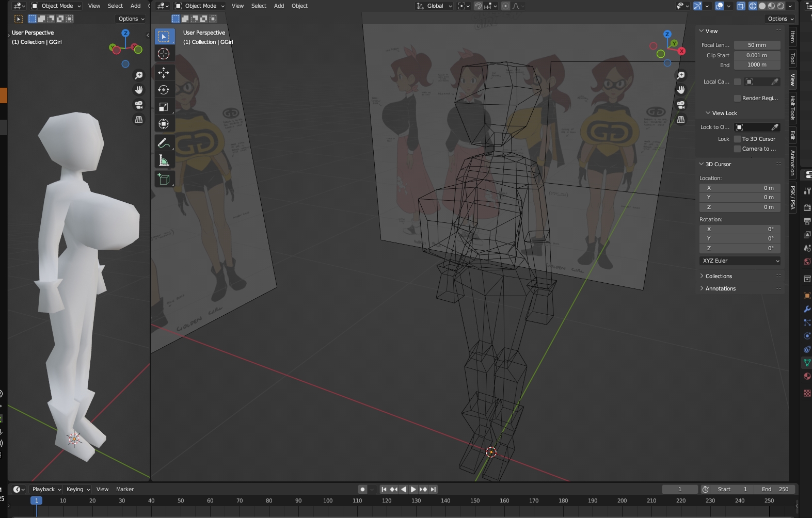Viewport: 812px width, 518px height.
Task: Enable the Local Camera checkbox
Action: click(737, 82)
